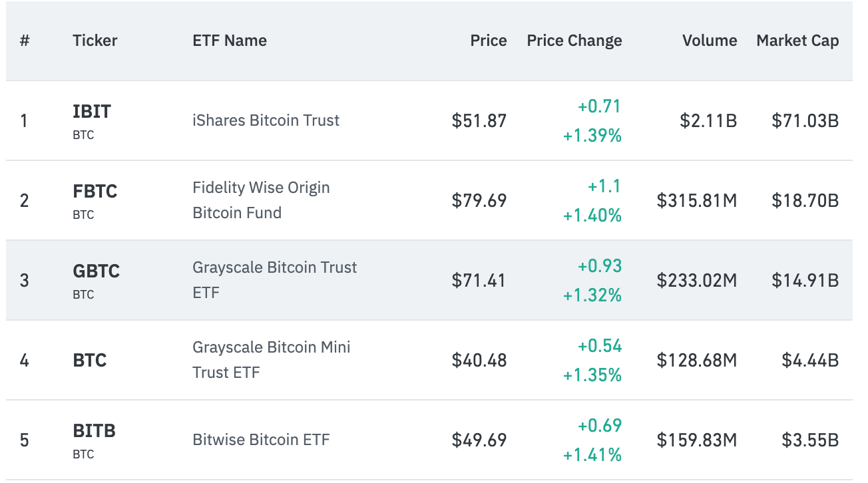Select Grayscale Bitcoin Trust ETF name
This screenshot has width=868, height=483.
point(274,280)
